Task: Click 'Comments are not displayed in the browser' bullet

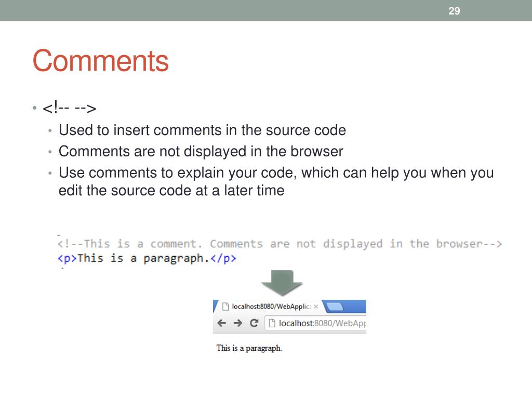Action: [x=201, y=152]
